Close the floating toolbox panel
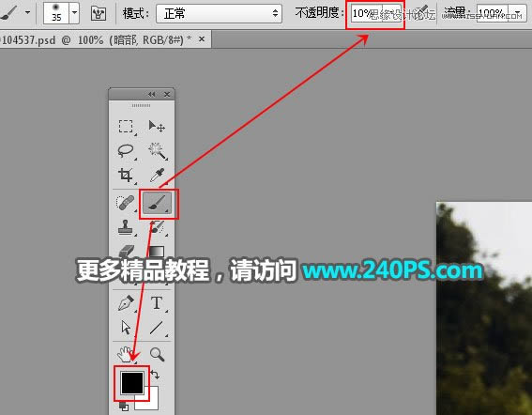The image size is (532, 415). click(x=167, y=94)
